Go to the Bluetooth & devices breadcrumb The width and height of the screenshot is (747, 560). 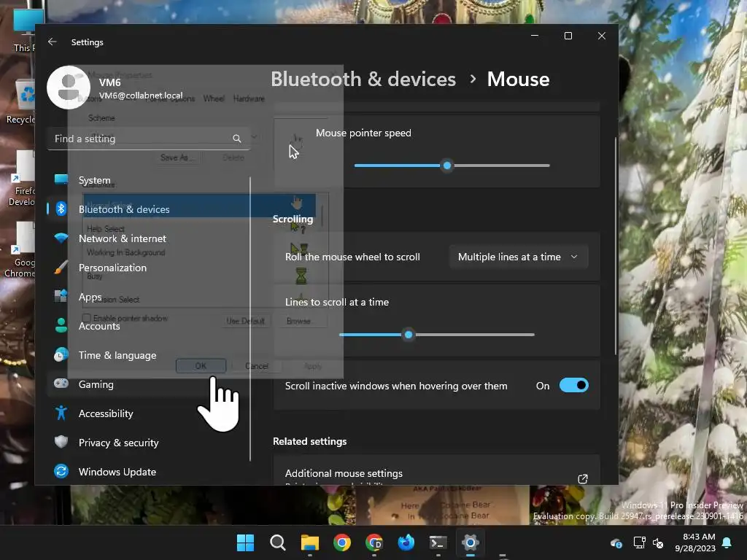click(x=363, y=79)
